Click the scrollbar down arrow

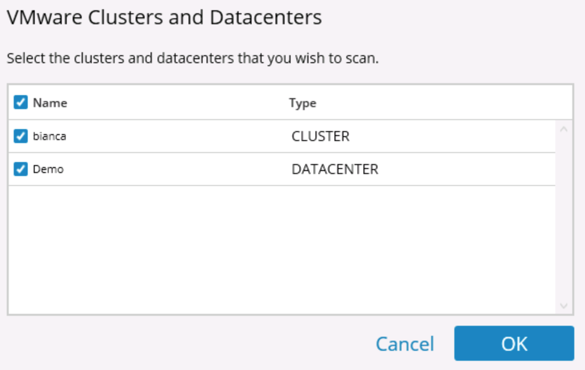[x=564, y=306]
